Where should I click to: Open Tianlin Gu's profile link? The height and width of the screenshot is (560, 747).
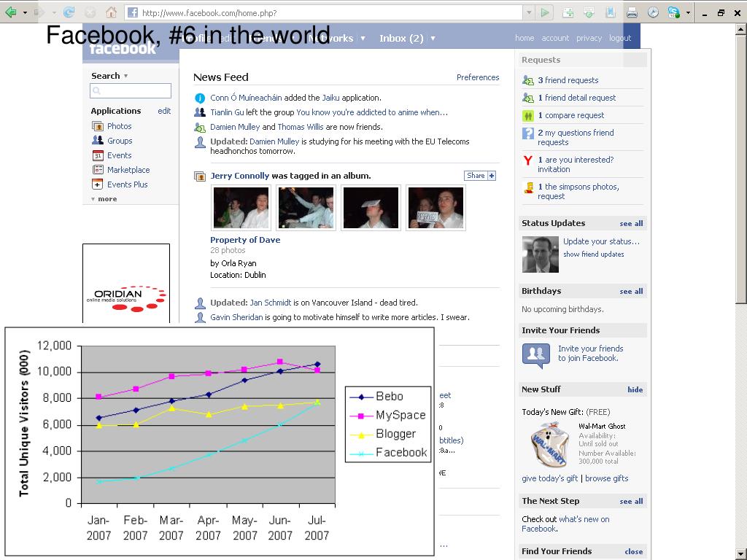tap(227, 112)
